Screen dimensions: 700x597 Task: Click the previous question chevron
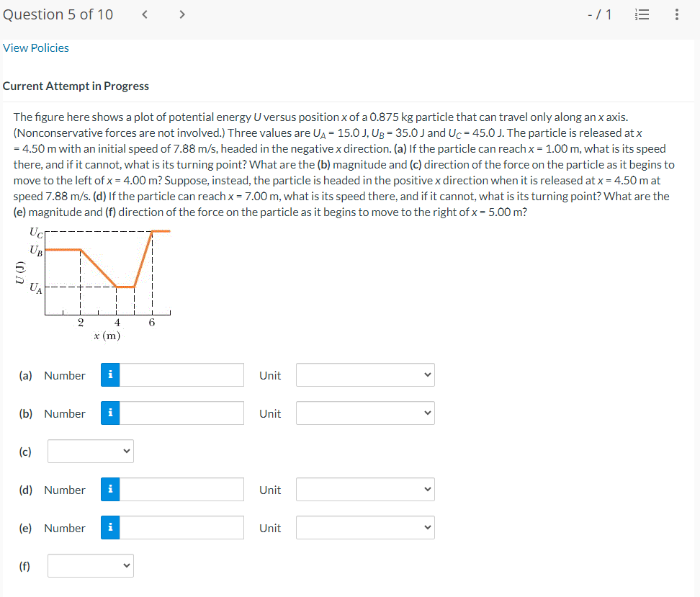click(x=144, y=14)
